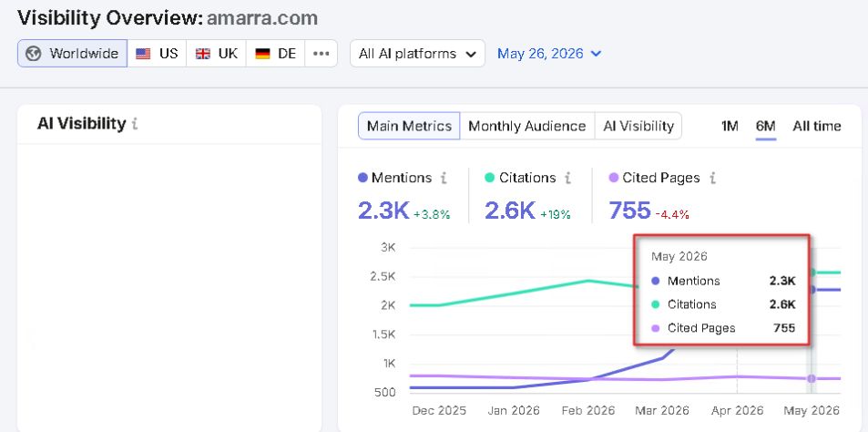Viewport: 868px width, 432px height.
Task: Click the Worldwide region button
Action: coord(73,54)
